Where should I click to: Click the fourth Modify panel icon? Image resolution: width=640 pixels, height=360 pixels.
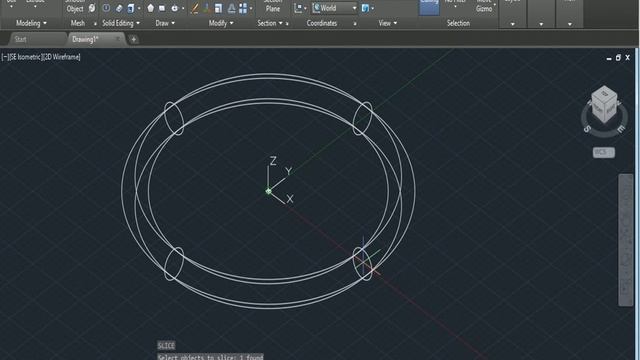click(x=231, y=8)
